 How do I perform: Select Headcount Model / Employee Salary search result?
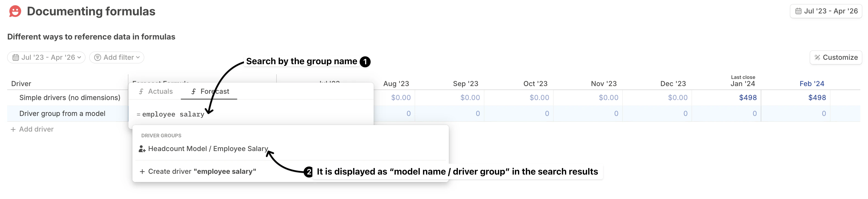tap(208, 148)
